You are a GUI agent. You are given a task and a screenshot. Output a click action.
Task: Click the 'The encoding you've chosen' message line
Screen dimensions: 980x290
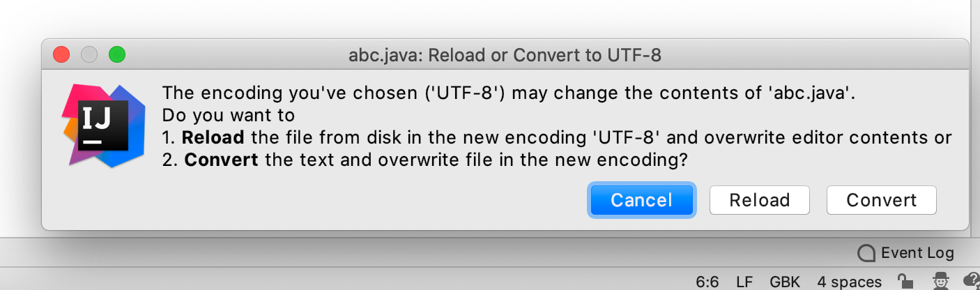(508, 93)
